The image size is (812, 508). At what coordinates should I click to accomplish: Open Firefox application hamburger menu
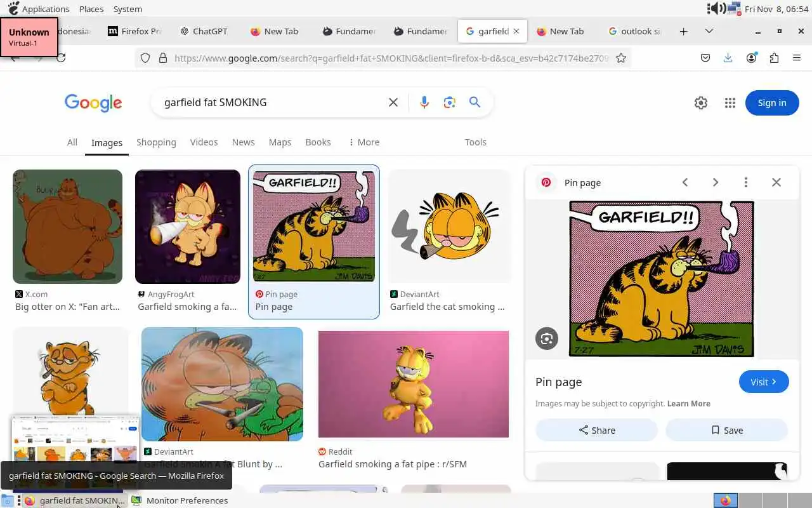(x=797, y=58)
